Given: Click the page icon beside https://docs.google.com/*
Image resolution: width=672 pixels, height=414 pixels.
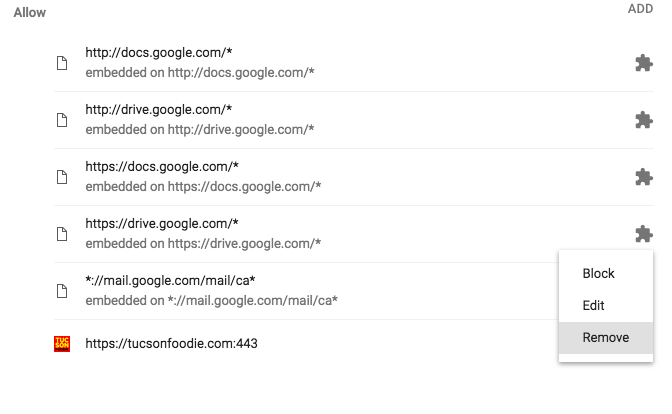Looking at the screenshot, I should pos(62,177).
